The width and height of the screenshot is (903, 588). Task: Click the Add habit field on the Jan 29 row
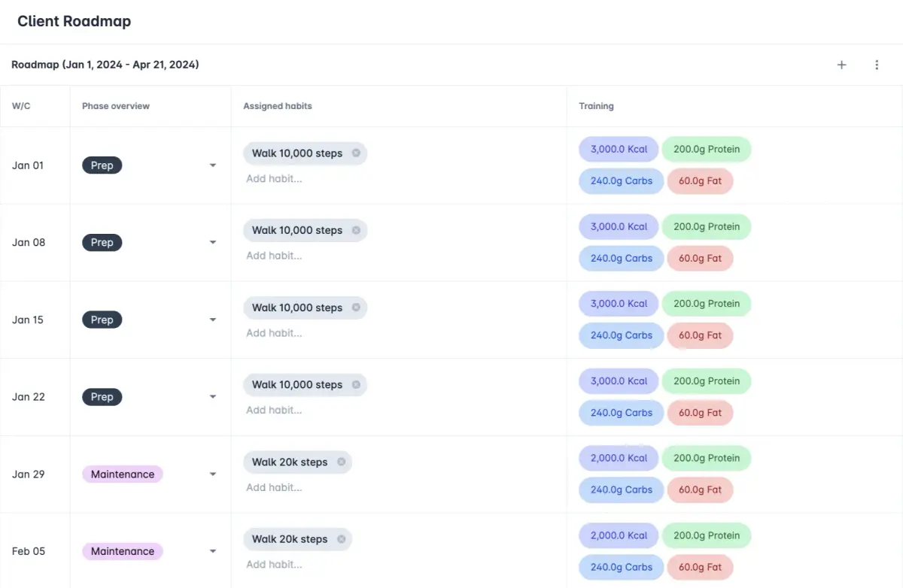coord(274,487)
